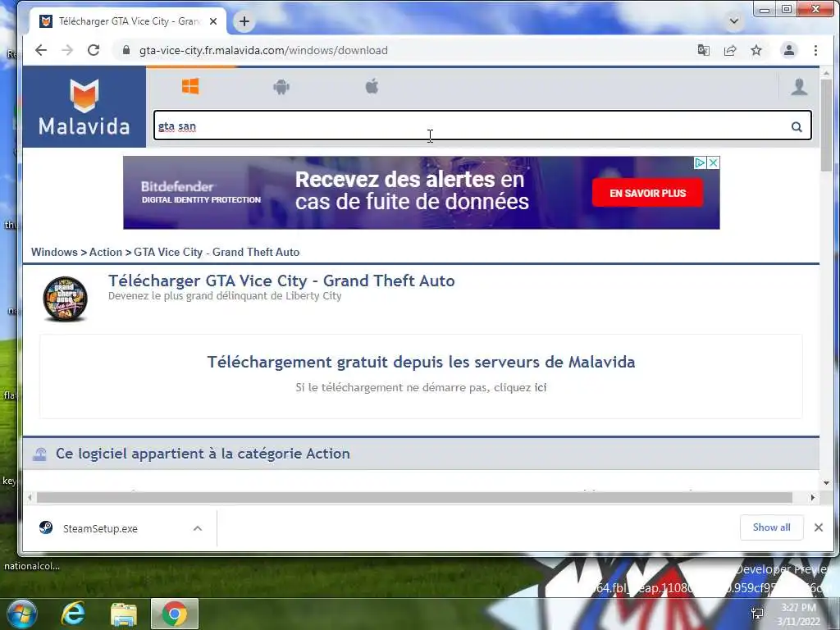The image size is (840, 630).
Task: Bookmark this page with the star
Action: [x=756, y=50]
